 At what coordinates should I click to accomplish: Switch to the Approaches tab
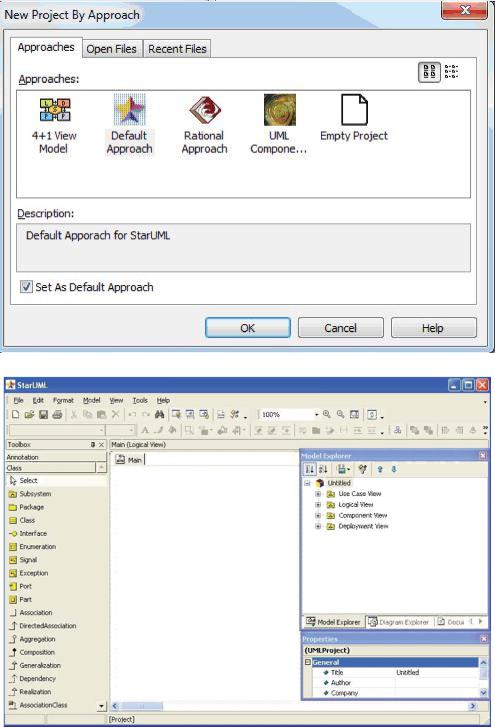point(46,47)
